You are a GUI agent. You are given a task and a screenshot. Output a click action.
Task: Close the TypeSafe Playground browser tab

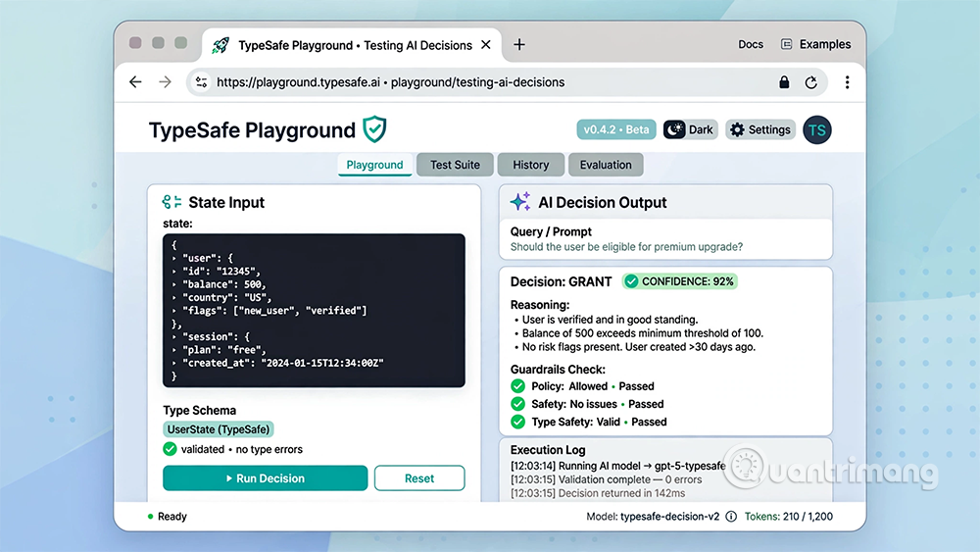[x=486, y=45]
